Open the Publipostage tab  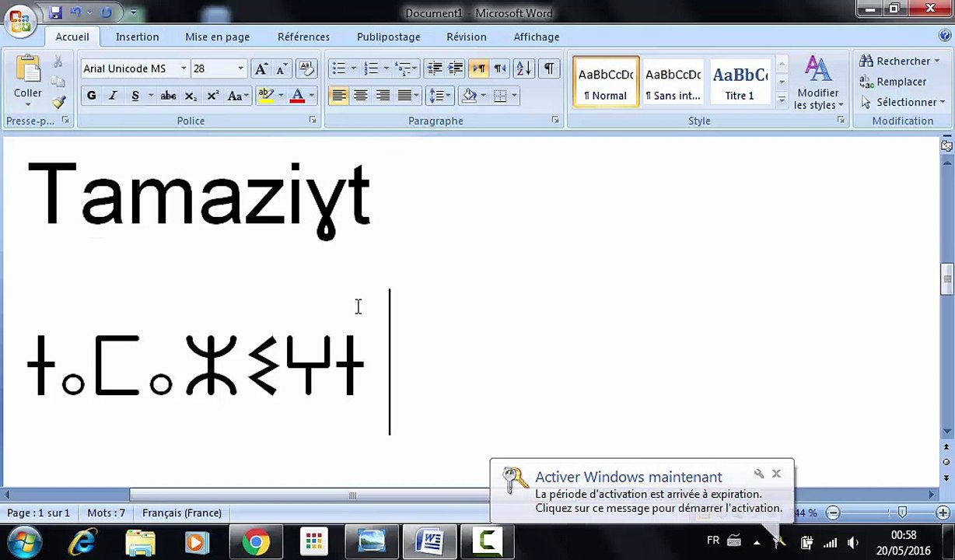click(x=388, y=37)
